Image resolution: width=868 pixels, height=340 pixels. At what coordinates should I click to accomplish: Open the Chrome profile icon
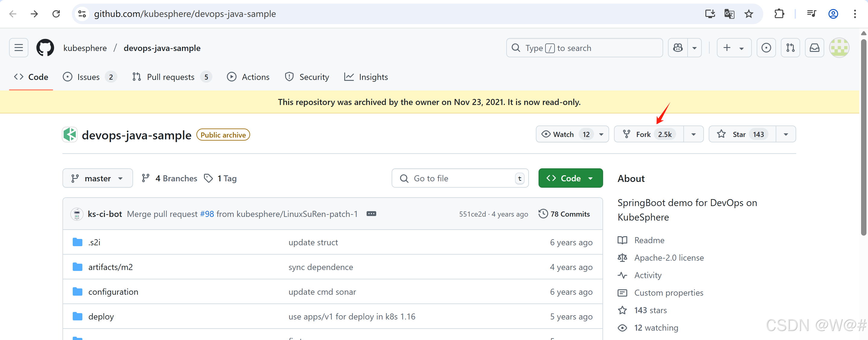tap(833, 14)
